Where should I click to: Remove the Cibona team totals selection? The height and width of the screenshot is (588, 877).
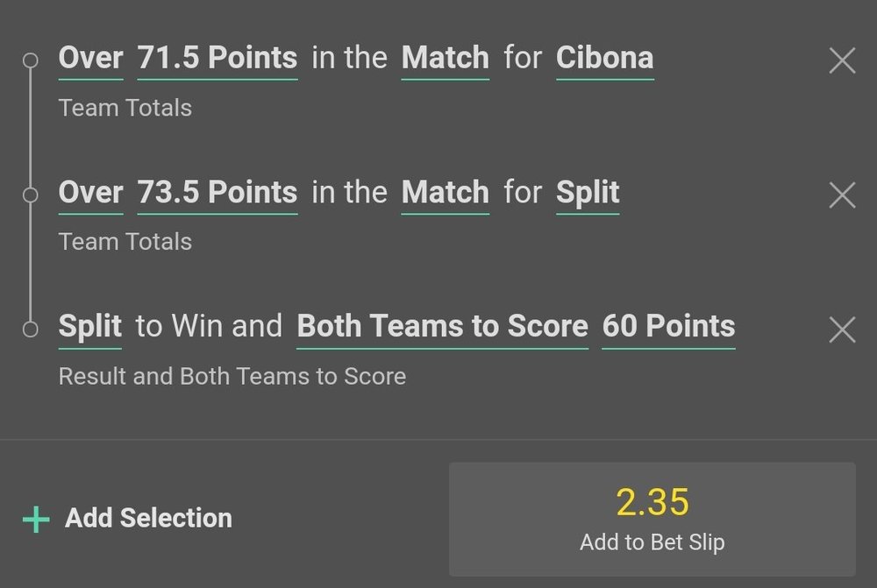click(842, 60)
